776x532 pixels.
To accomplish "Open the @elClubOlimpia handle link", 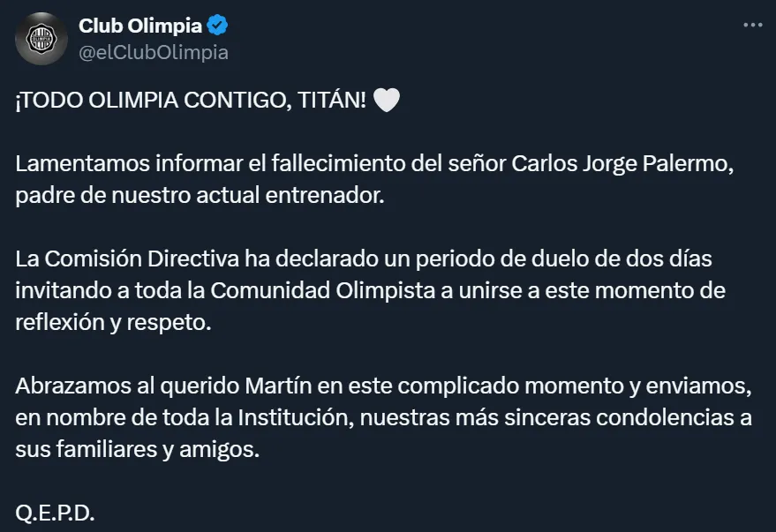I will tap(154, 52).
